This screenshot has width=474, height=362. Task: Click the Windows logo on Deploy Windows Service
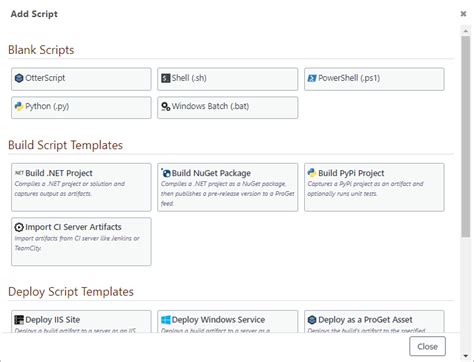(166, 320)
